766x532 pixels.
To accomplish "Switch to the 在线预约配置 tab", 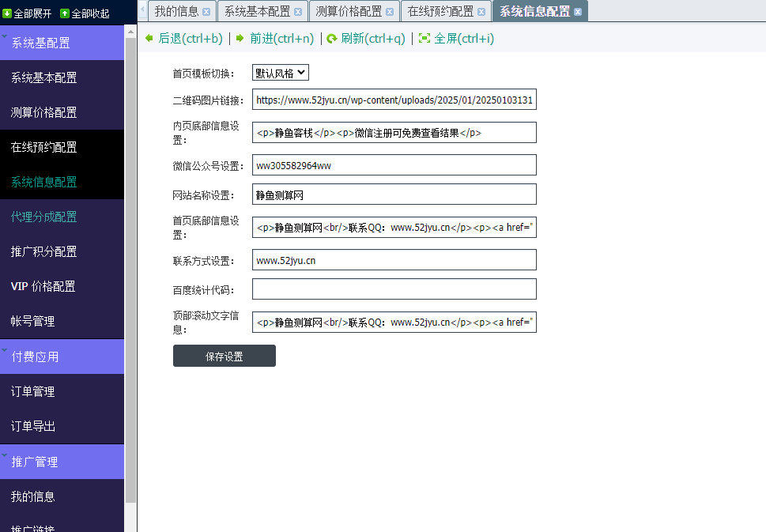I will [440, 12].
